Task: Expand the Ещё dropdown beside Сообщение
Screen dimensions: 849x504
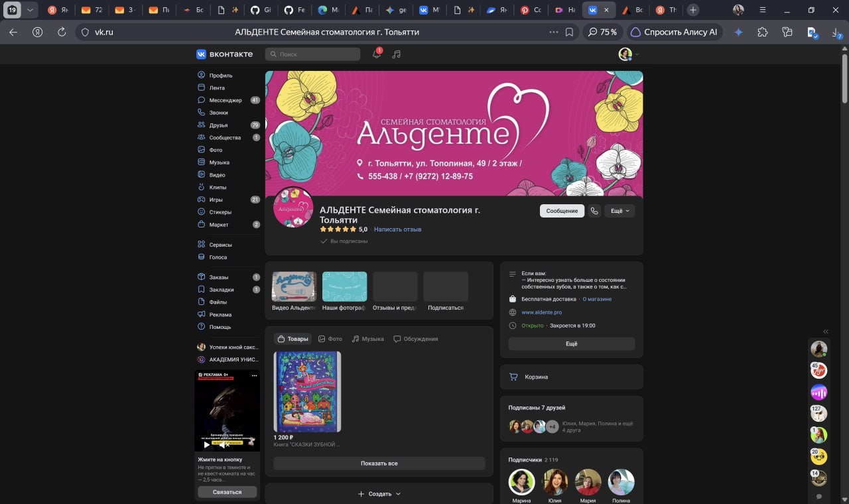Action: [620, 211]
